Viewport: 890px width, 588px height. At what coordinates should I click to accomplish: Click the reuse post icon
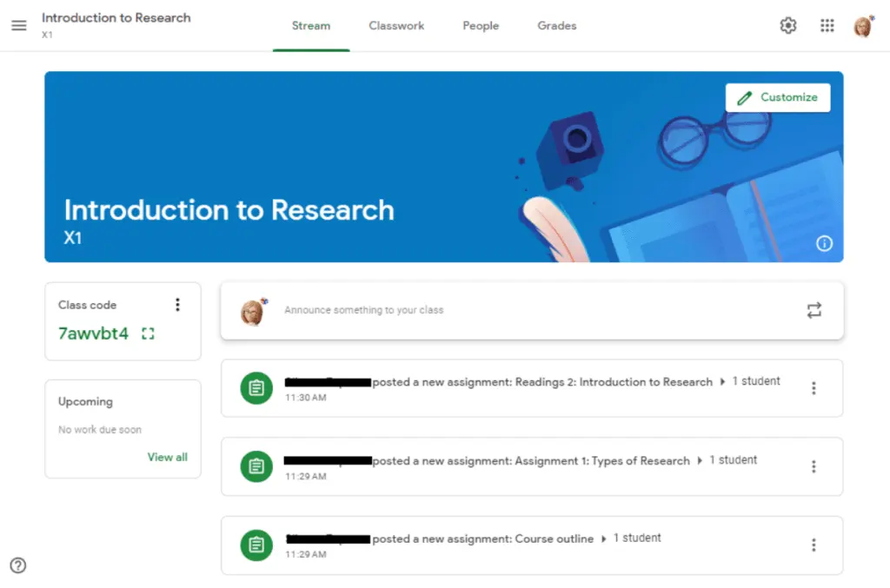coord(814,310)
